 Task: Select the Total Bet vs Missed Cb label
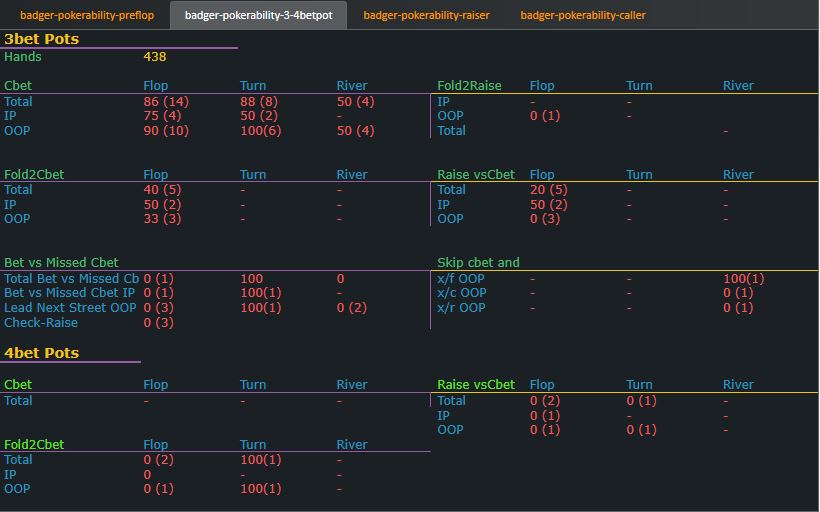71,279
